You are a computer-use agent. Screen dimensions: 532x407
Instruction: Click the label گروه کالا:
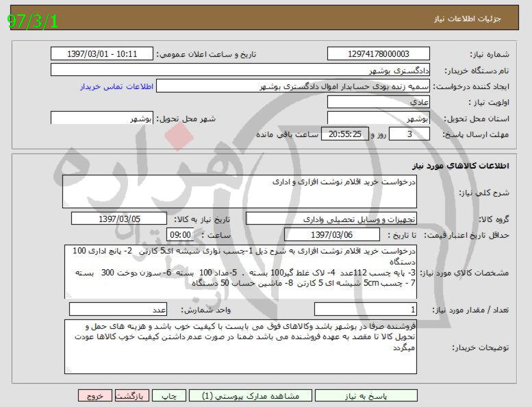[494, 219]
